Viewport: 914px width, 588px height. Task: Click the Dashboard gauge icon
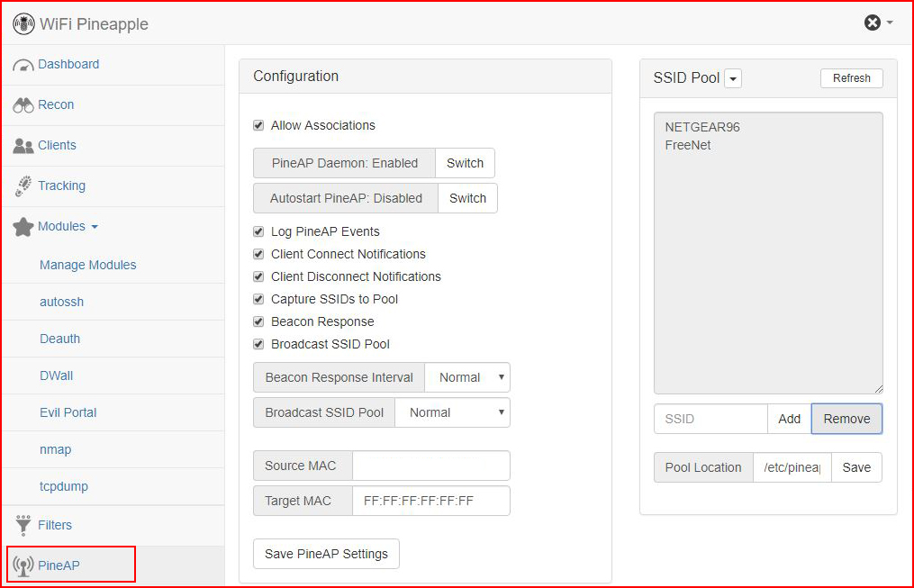[23, 65]
